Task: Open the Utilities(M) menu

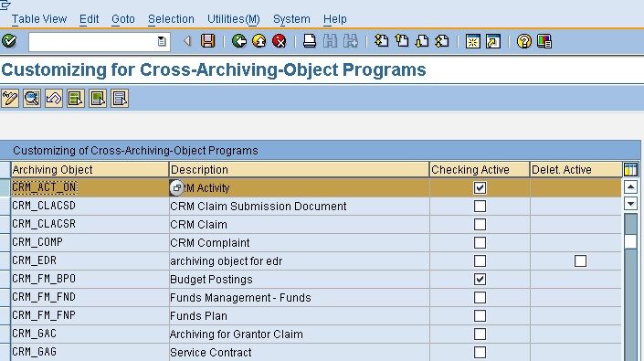Action: point(234,19)
